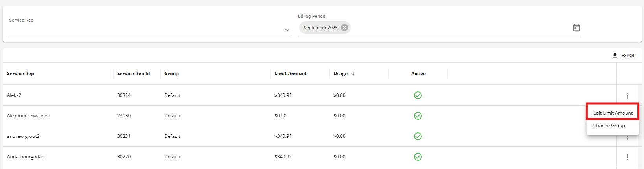The width and height of the screenshot is (644, 169).
Task: Open the row menu for Aleks2
Action: 627,95
